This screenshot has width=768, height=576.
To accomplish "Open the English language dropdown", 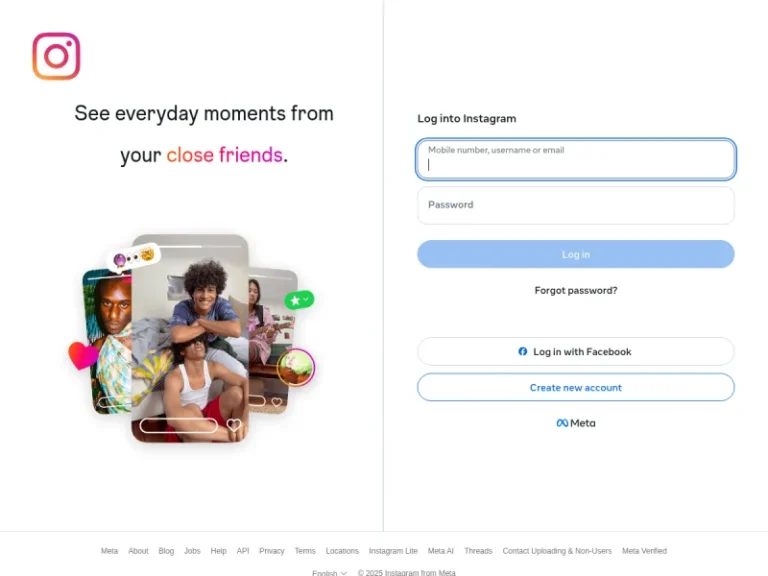I will click(329, 573).
